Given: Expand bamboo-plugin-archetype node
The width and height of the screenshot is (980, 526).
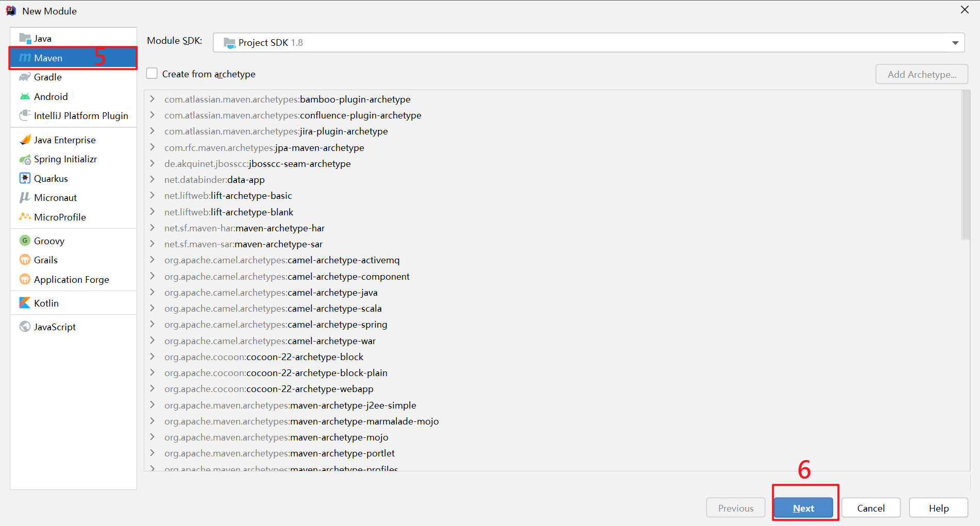Looking at the screenshot, I should 152,99.
